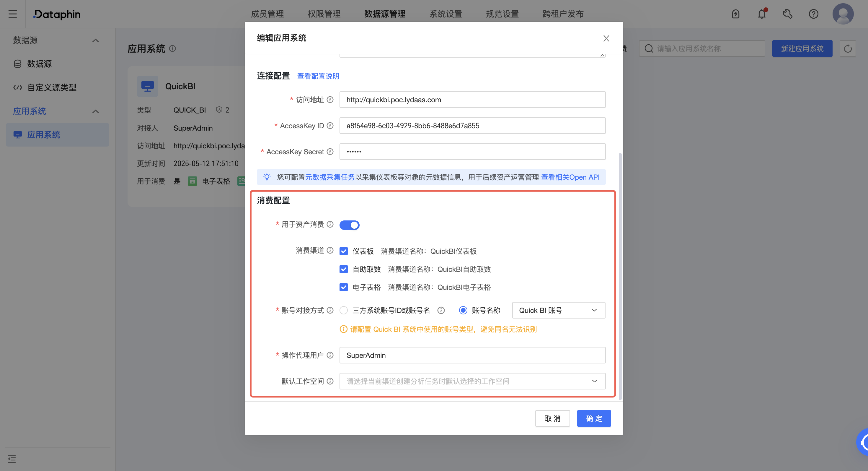Toggle the 用于资产消费 switch
The height and width of the screenshot is (471, 868).
tap(350, 225)
